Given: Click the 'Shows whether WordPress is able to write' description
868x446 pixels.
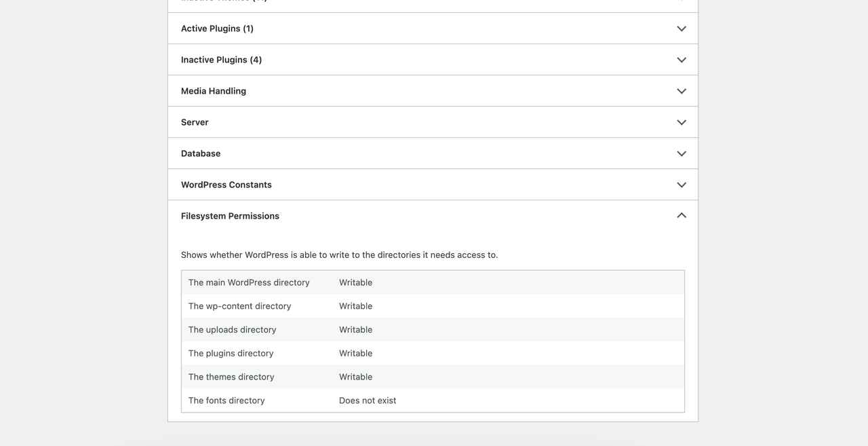Looking at the screenshot, I should (339, 255).
